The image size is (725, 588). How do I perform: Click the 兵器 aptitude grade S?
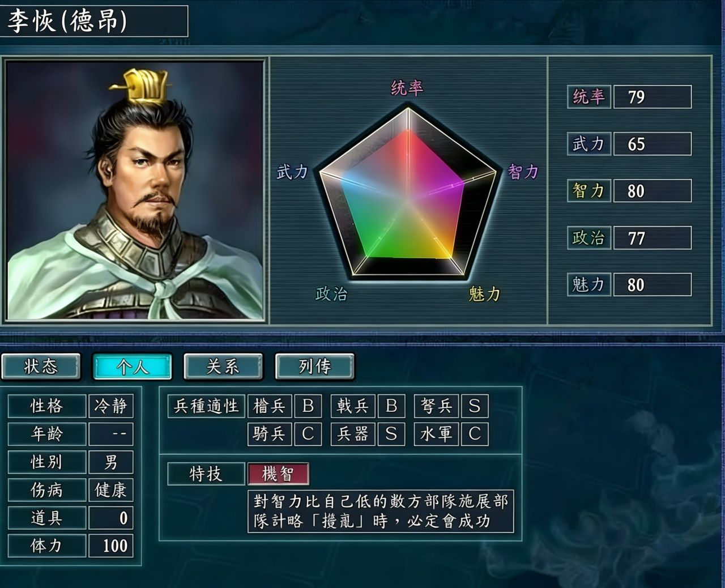[x=391, y=434]
